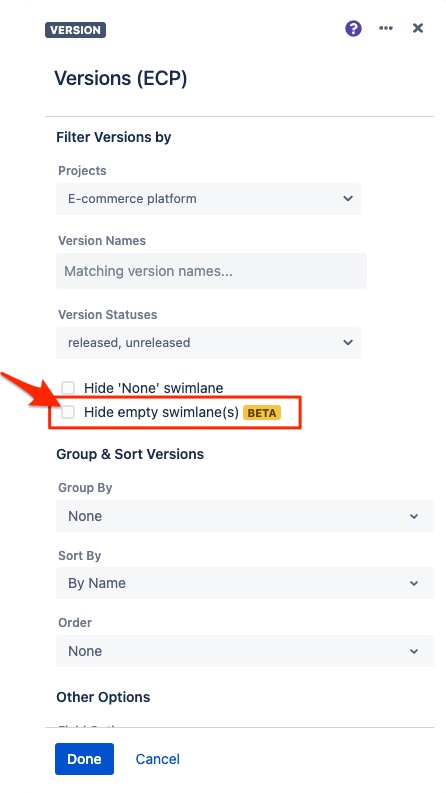Image resolution: width=446 pixels, height=793 pixels.
Task: Enable Hide 'None' swimlane checkbox
Action: coord(68,388)
